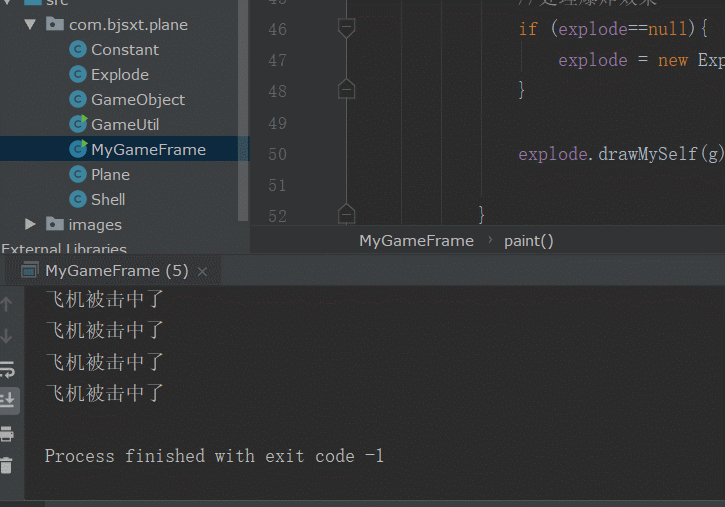The image size is (725, 507).
Task: Click 'Process finished with exit code -1' text
Action: click(x=214, y=456)
